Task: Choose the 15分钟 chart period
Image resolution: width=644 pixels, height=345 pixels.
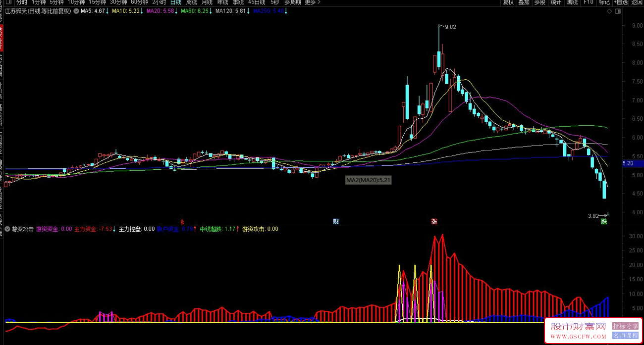Action: pyautogui.click(x=97, y=2)
